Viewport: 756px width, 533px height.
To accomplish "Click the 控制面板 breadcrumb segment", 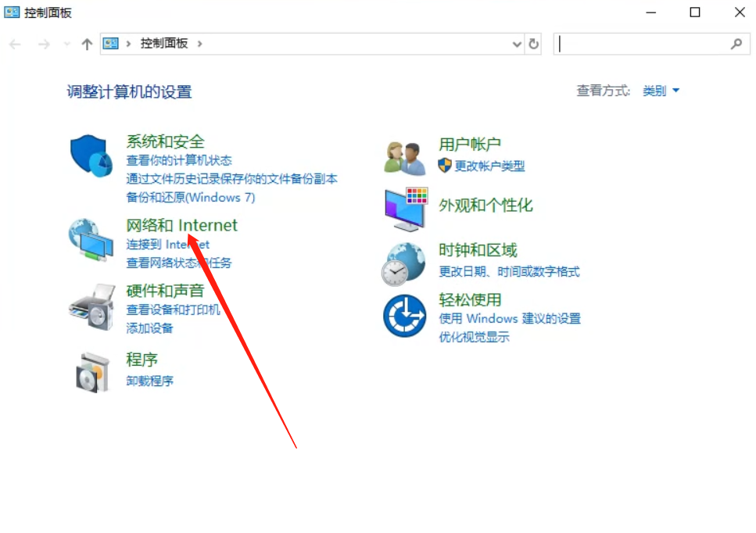I will pos(164,44).
